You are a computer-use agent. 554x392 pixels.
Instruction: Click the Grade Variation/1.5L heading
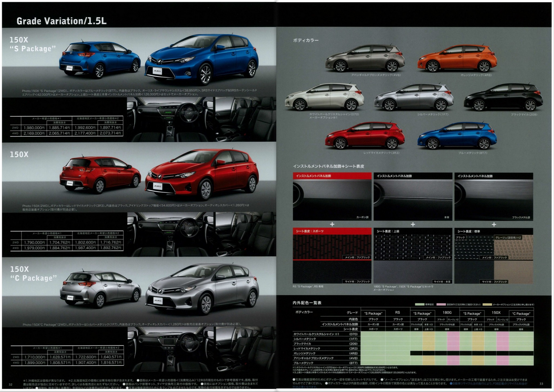[61, 21]
